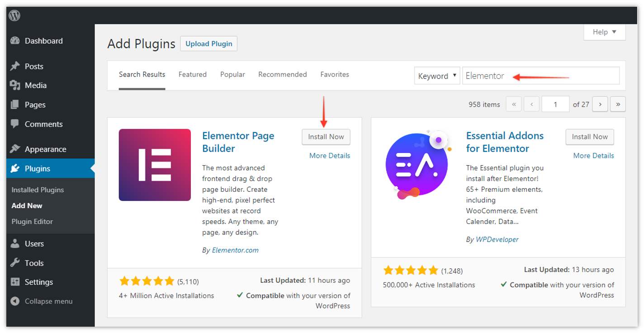Select the Posts pin icon in sidebar
This screenshot has width=644, height=333.
(x=14, y=66)
